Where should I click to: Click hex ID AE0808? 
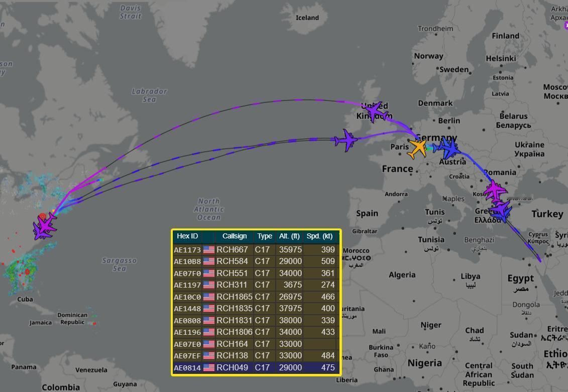coord(187,320)
